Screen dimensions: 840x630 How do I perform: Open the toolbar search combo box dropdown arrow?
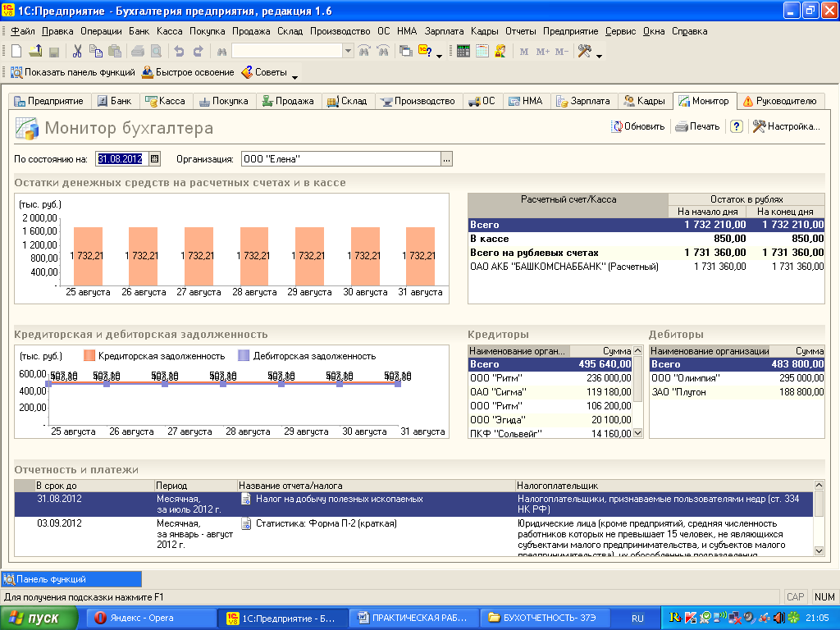tap(348, 52)
